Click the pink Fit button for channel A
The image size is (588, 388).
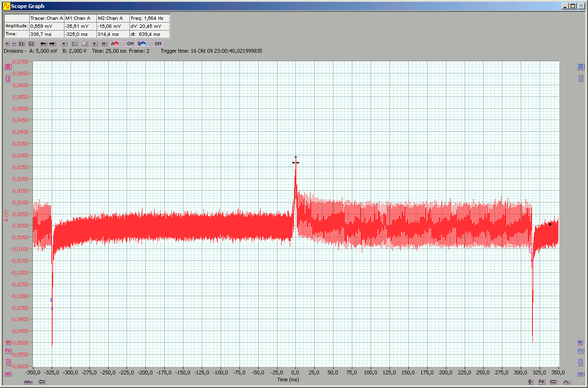8,351
